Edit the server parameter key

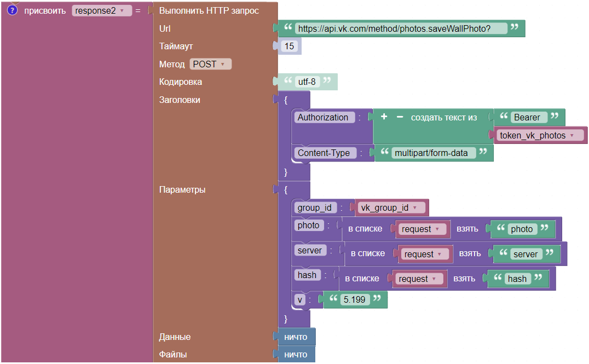click(310, 251)
